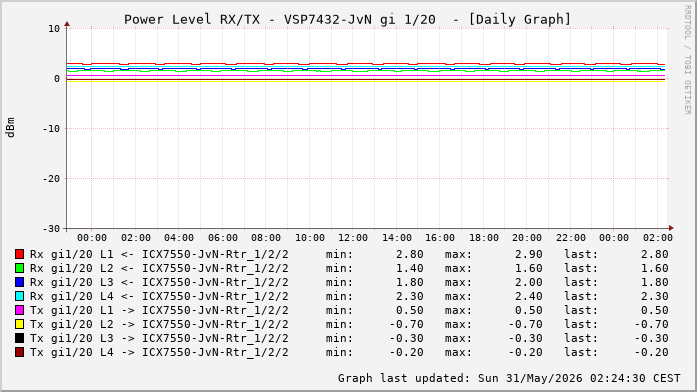Click the Rx L3 max value 2.00
Viewport: 697px width, 392px height.
click(529, 282)
